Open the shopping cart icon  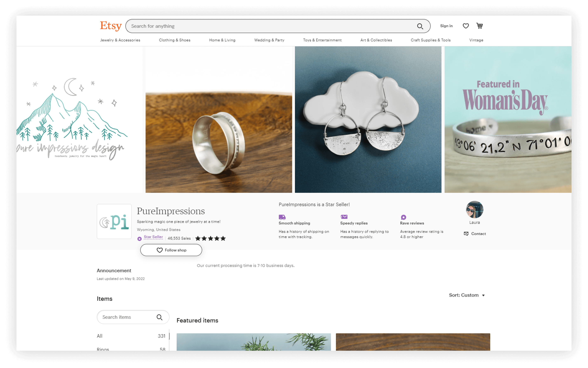coord(479,26)
